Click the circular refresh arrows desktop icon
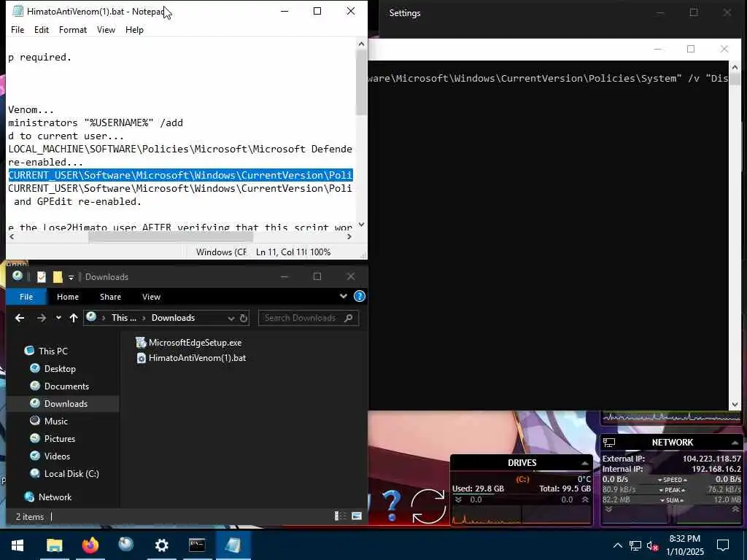This screenshot has height=560, width=747. tap(427, 506)
